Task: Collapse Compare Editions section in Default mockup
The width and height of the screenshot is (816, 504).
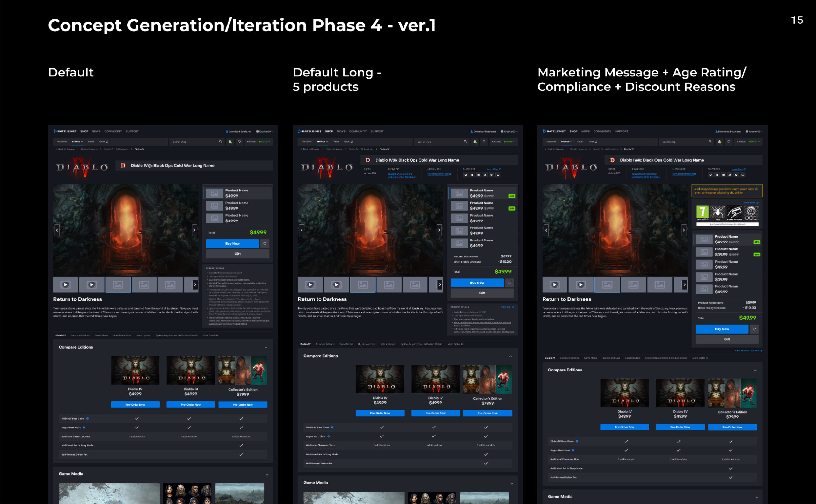Action: coord(266,347)
